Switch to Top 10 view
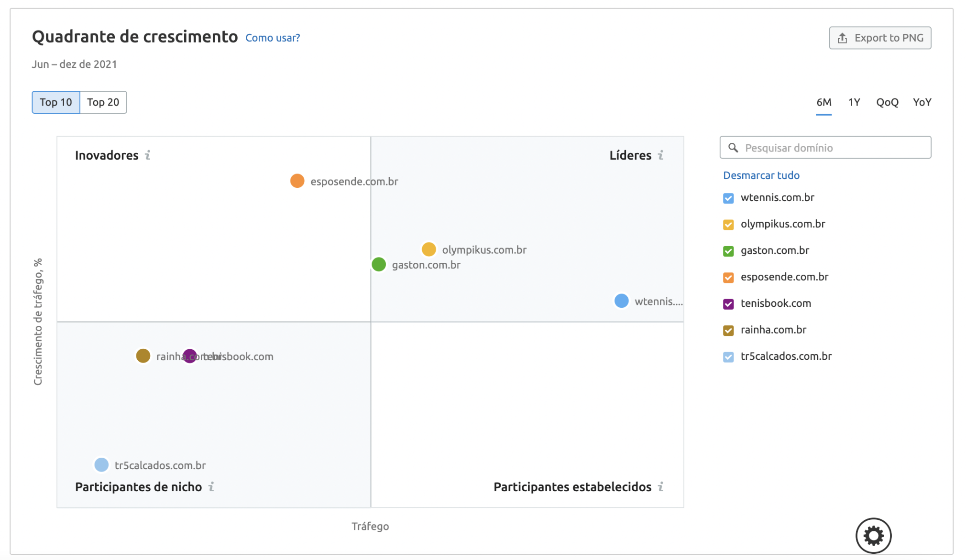Image resolution: width=966 pixels, height=560 pixels. (56, 102)
